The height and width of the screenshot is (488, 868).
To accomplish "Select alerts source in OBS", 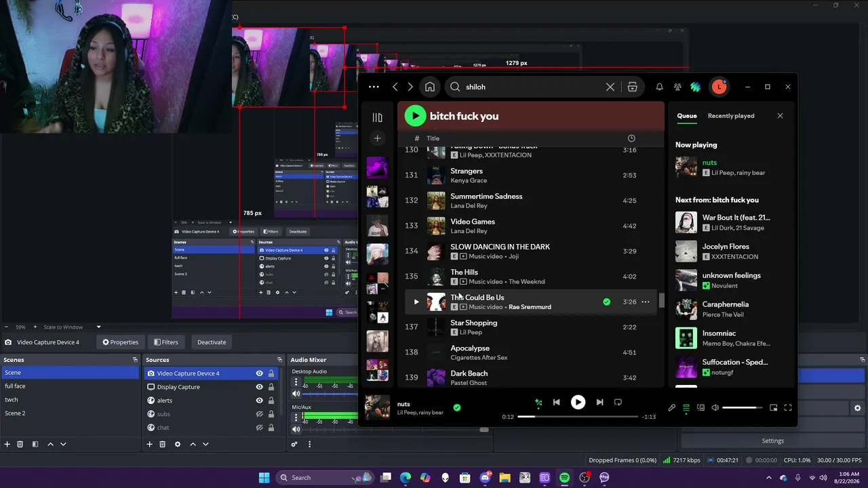I will [x=165, y=401].
